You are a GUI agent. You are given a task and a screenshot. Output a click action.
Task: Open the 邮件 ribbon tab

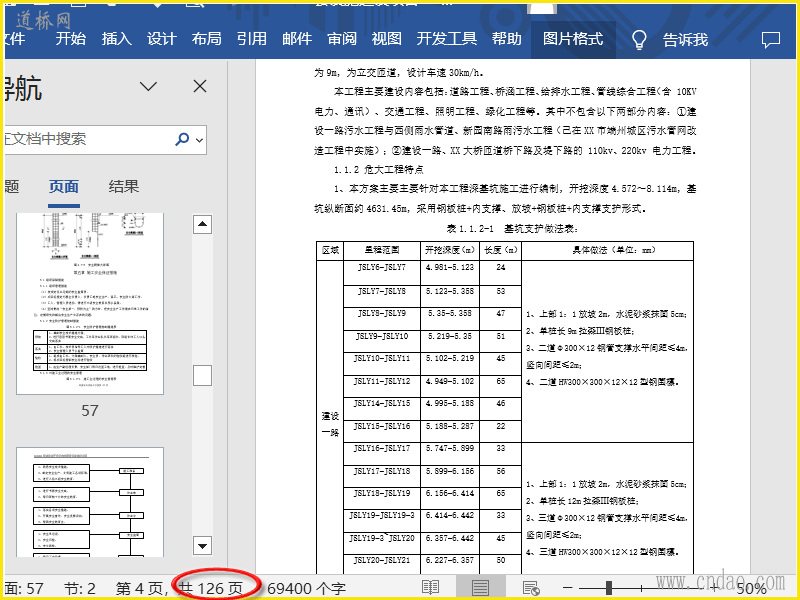(297, 39)
